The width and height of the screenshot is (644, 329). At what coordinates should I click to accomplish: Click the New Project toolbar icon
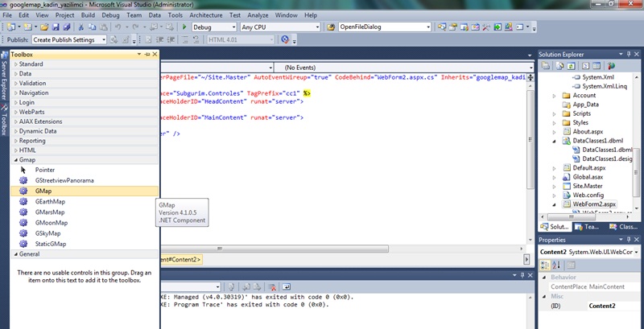click(10, 27)
